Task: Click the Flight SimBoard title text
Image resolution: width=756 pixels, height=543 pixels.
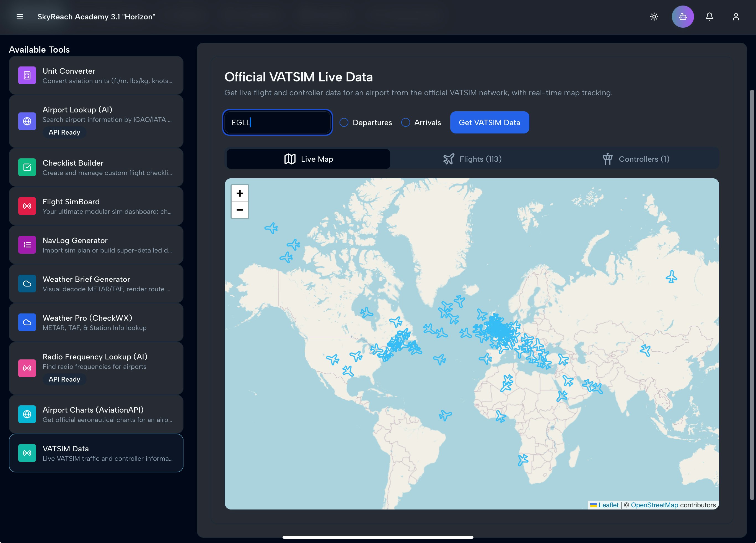Action: tap(71, 202)
